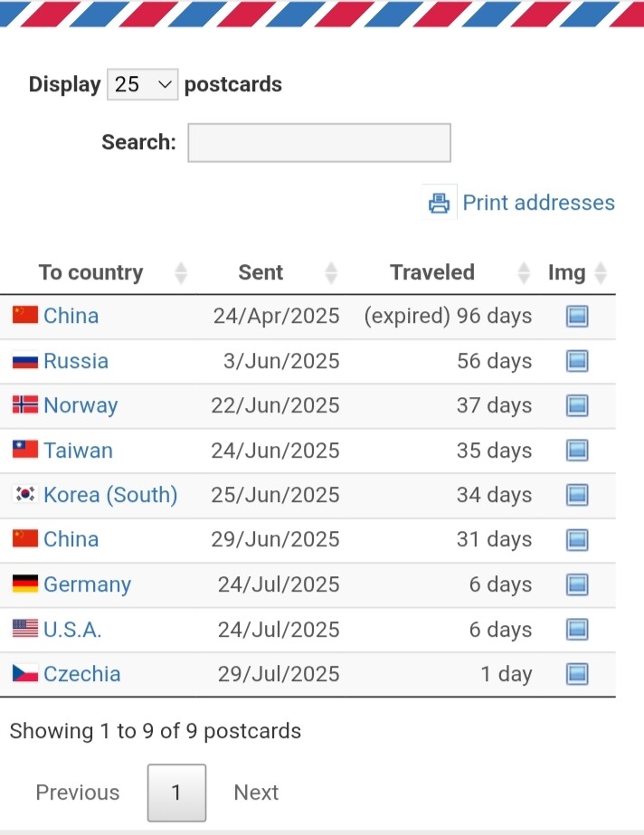This screenshot has width=644, height=835.
Task: View the postcard image for Korea (South)
Action: (577, 495)
